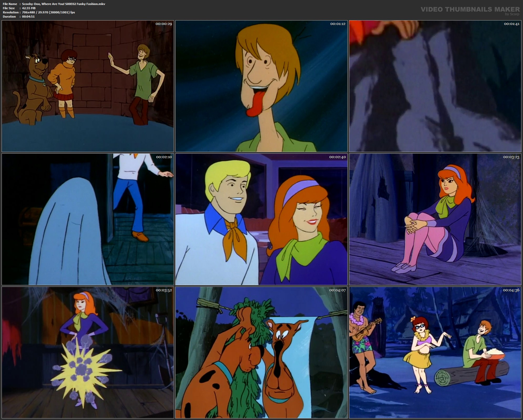Click the sheet ghost thumbnail at 00:02:10
Viewport: 523px width, 420px height.
point(88,219)
